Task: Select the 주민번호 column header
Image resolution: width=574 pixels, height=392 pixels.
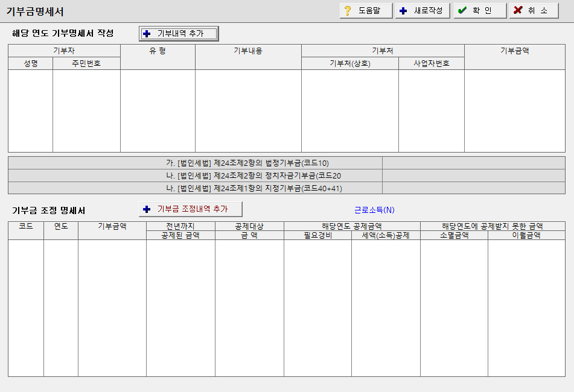Action: coord(86,64)
